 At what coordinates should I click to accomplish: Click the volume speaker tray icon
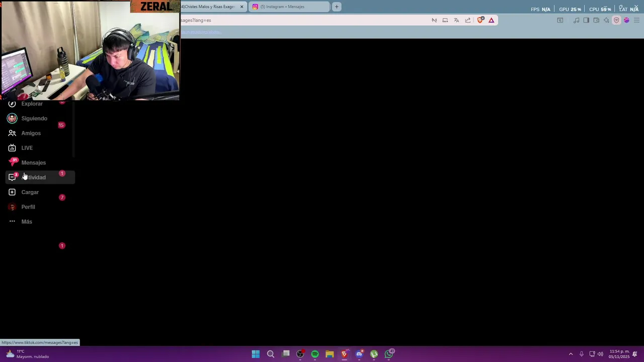(x=600, y=354)
